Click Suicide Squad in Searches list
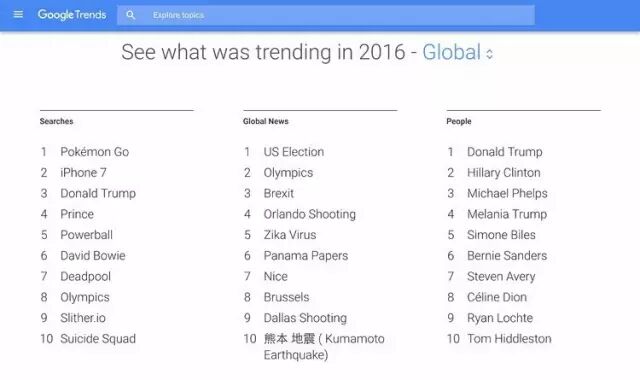Screen dimensions: 640x380 pyautogui.click(x=98, y=339)
